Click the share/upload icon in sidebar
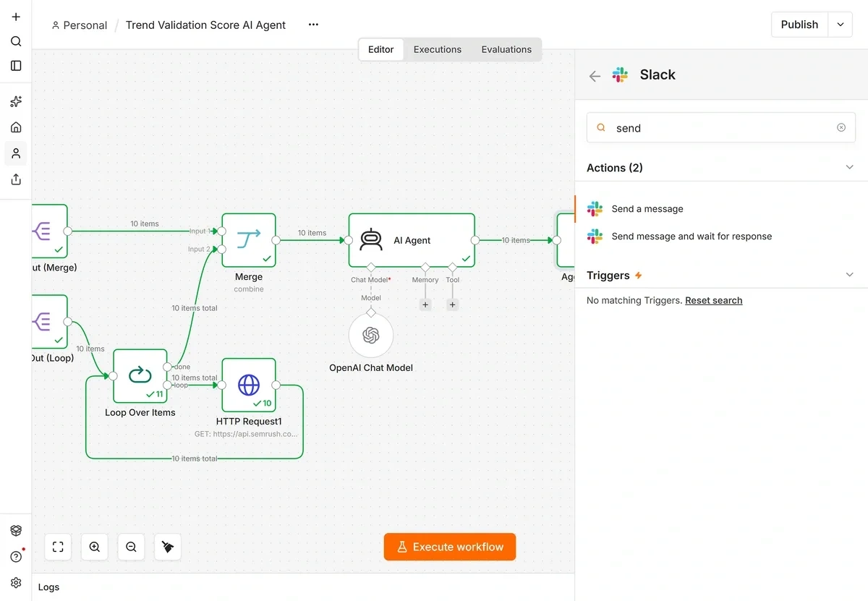 [x=16, y=179]
